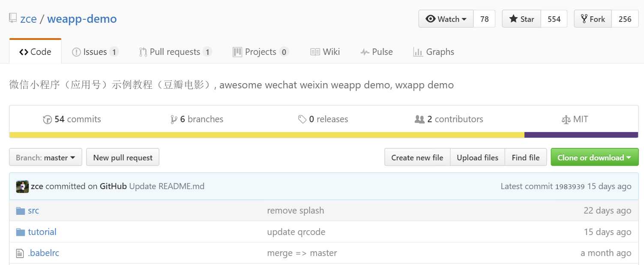Click the a month ago timestamp

pos(606,253)
